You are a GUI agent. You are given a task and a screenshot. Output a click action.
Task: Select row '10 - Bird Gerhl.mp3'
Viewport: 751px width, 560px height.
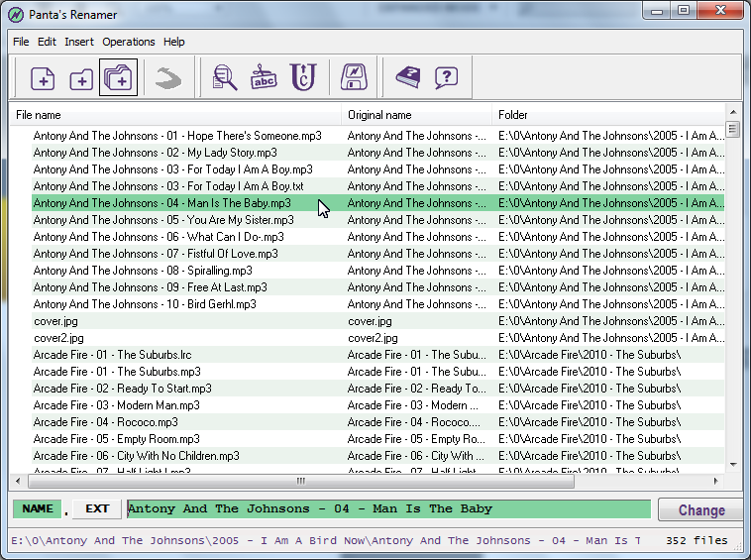(378, 304)
